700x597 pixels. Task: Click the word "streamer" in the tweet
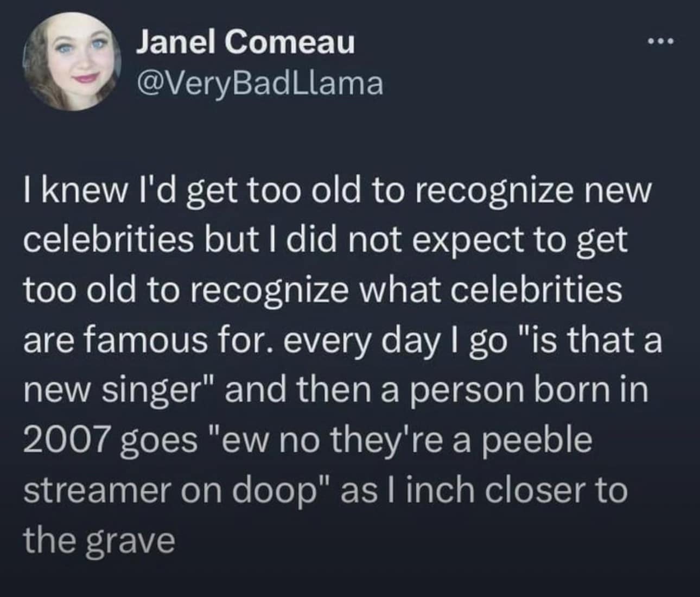tap(97, 490)
